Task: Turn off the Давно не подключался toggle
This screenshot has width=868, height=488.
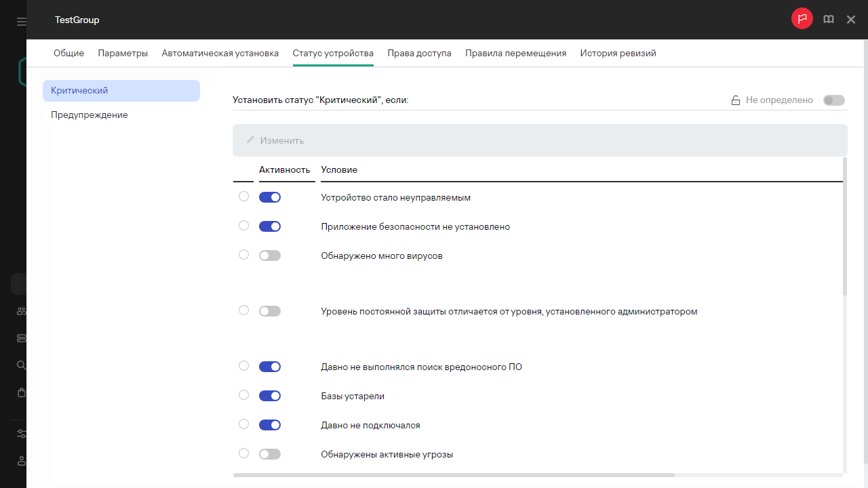Action: pyautogui.click(x=270, y=425)
